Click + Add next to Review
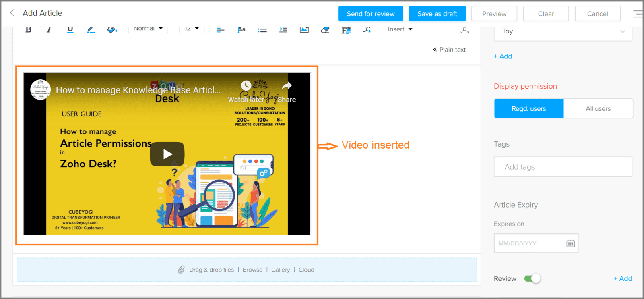Screen dimensions: 644x299 click(623, 278)
